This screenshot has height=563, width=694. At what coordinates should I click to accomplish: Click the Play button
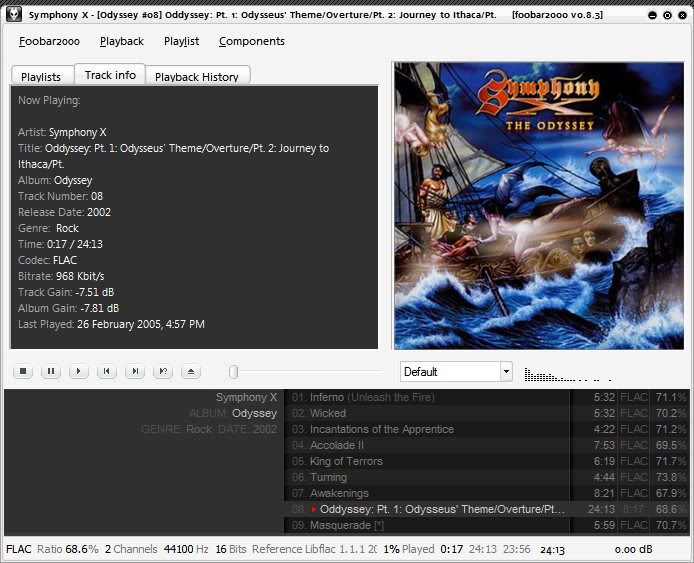click(79, 371)
